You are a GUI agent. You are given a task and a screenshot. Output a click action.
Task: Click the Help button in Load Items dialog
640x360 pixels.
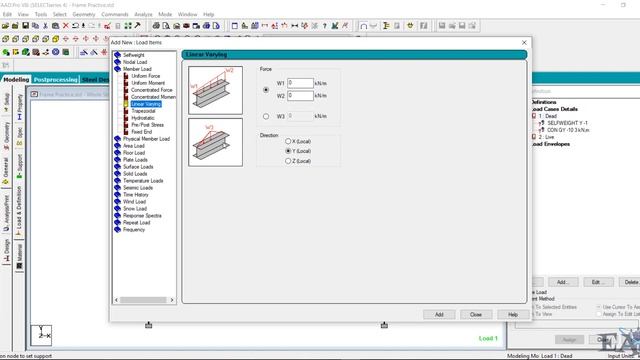pos(513,314)
